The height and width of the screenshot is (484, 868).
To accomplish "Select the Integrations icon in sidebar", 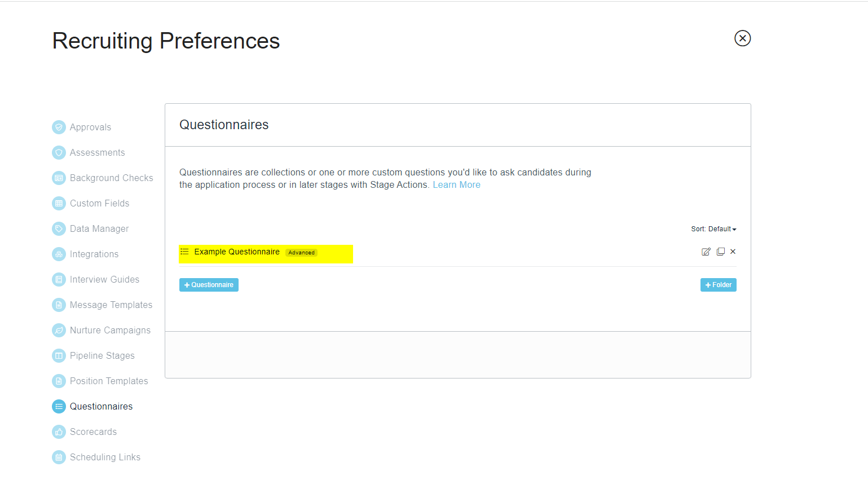I will pyautogui.click(x=59, y=254).
